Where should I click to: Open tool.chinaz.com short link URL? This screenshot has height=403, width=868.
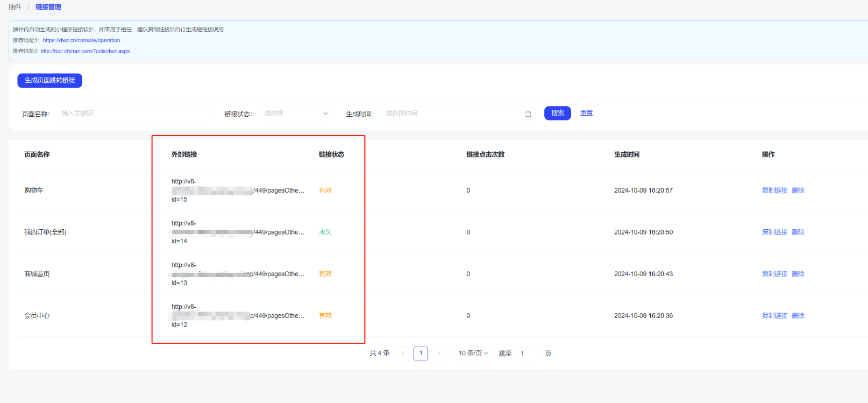(85, 51)
